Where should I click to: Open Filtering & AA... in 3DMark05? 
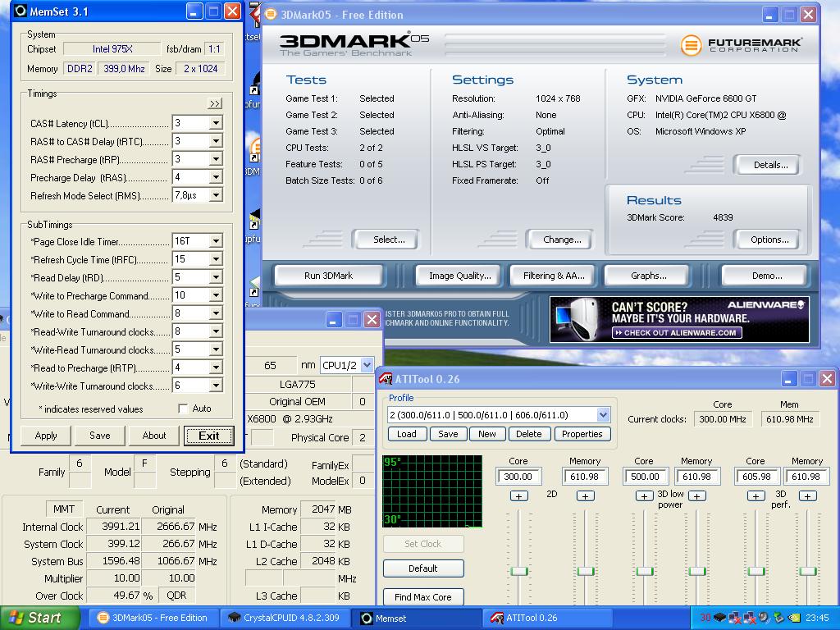coord(554,276)
